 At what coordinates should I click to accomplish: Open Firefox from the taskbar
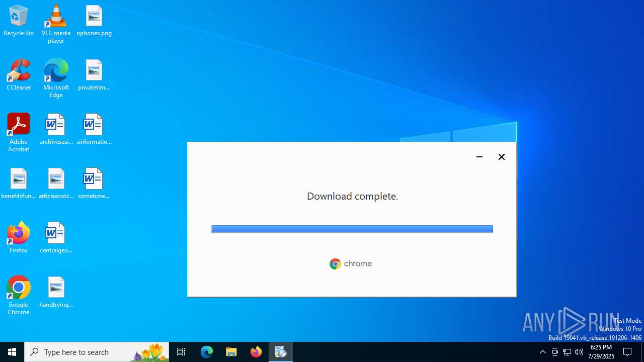256,352
